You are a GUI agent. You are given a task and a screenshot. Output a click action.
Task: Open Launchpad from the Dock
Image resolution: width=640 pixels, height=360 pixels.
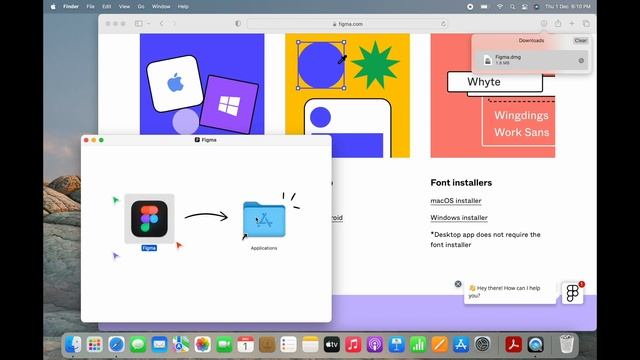(95, 345)
